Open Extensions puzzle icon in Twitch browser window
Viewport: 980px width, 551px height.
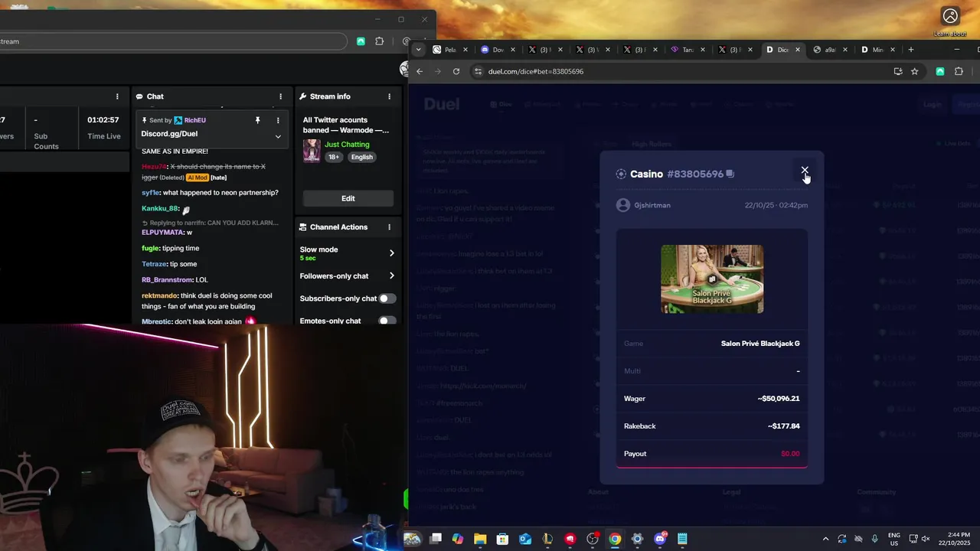[379, 41]
